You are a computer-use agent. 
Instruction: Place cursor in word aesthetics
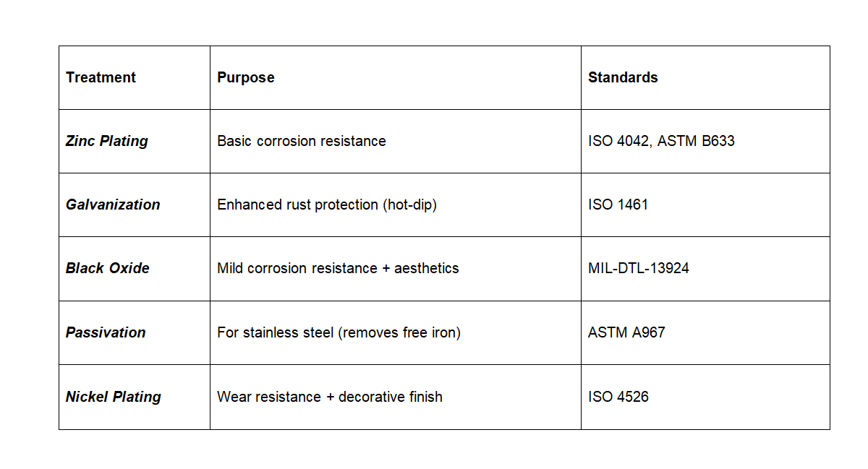[426, 268]
